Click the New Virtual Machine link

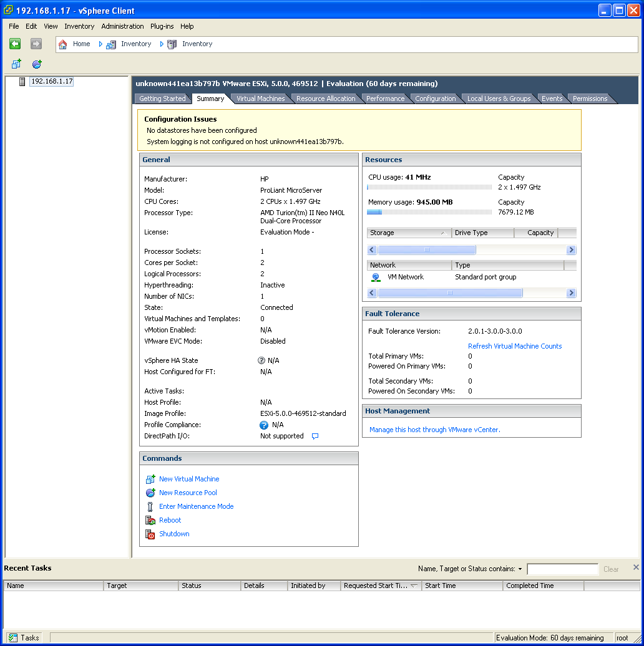[189, 479]
